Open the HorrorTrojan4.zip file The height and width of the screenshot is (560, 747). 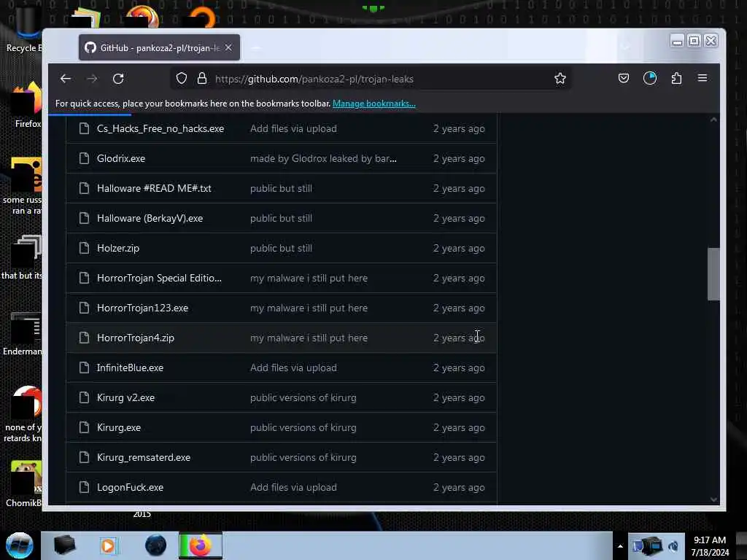click(136, 338)
